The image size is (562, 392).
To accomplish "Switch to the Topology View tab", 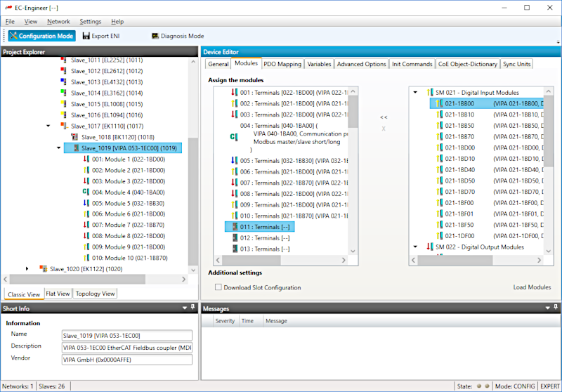I will pyautogui.click(x=95, y=294).
